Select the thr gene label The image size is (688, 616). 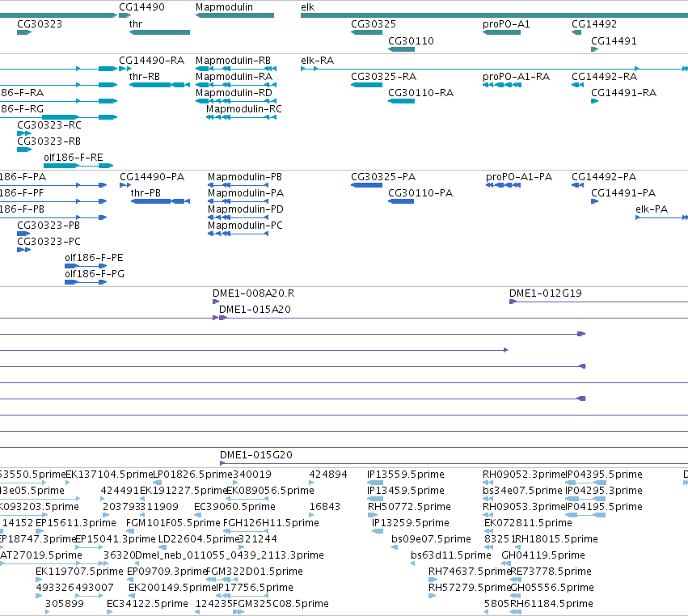click(136, 24)
